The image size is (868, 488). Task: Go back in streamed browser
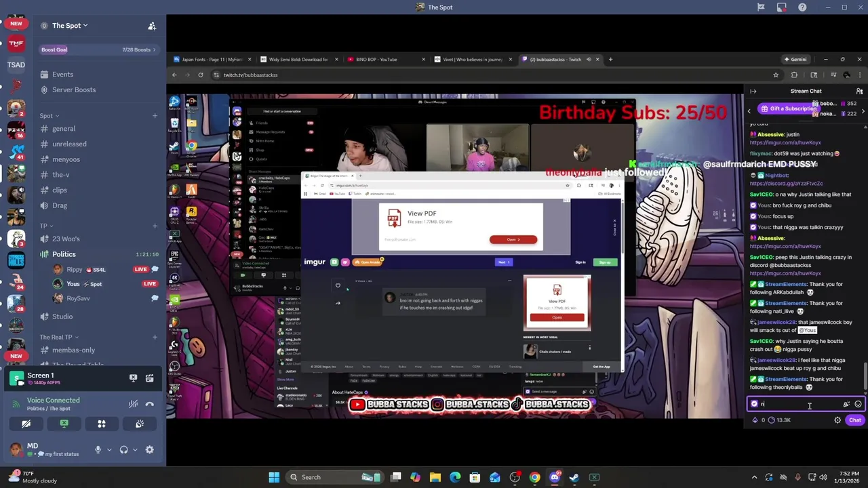[174, 75]
